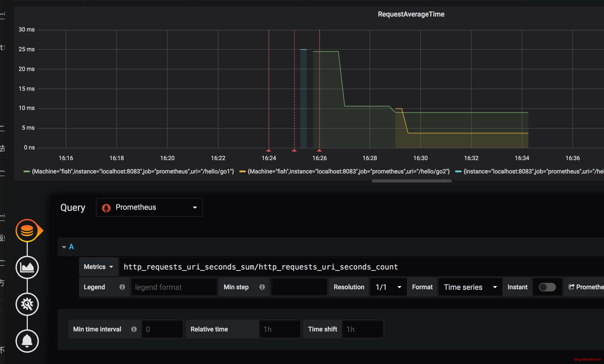
Task: Toggle /hello/go2 series in legend
Action: pyautogui.click(x=348, y=171)
